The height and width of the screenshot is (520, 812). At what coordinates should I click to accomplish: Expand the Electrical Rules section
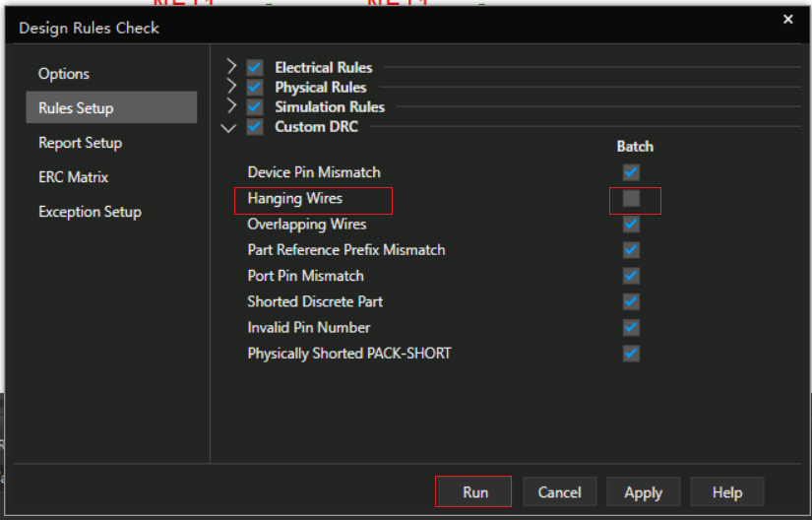click(x=231, y=67)
